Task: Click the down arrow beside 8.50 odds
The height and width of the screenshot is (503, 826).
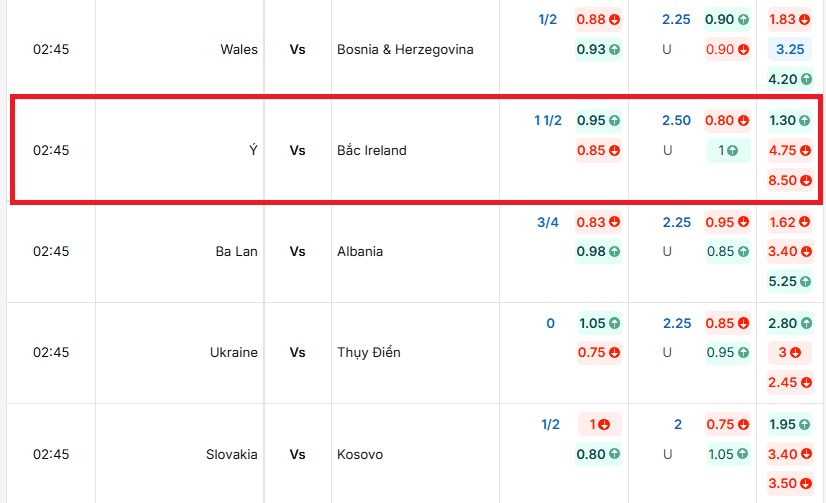Action: pos(805,181)
